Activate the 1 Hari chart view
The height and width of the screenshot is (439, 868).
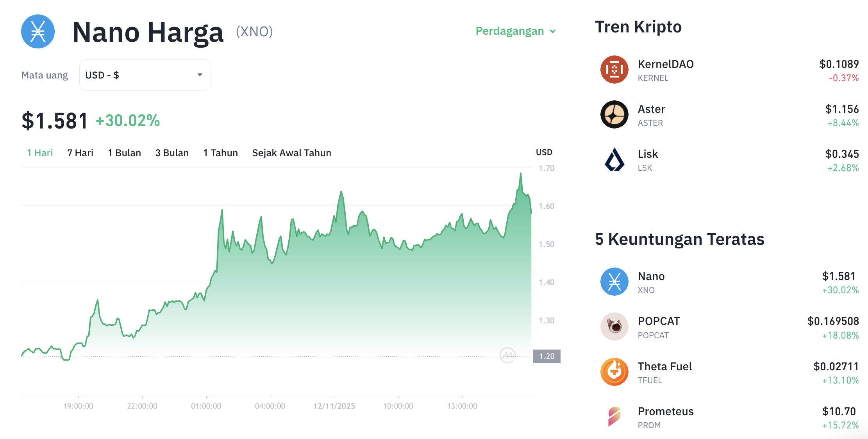39,153
